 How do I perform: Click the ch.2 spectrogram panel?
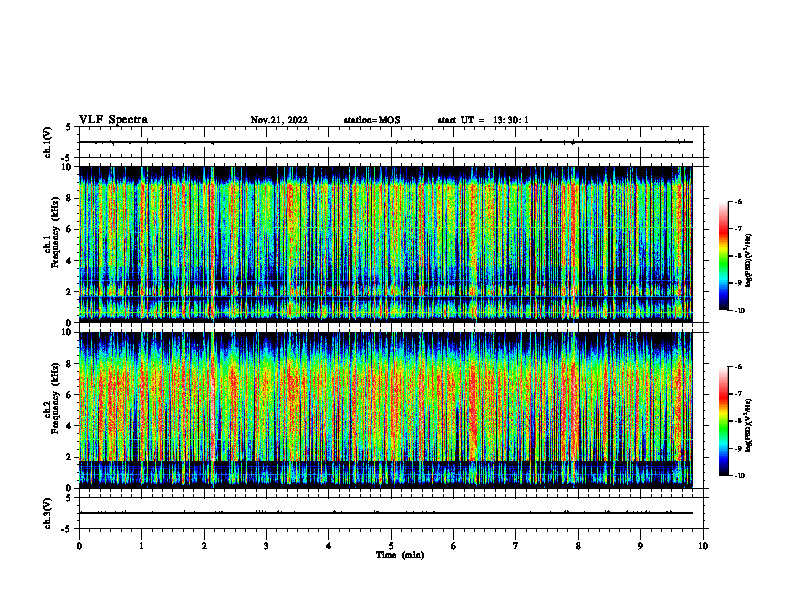pyautogui.click(x=386, y=410)
